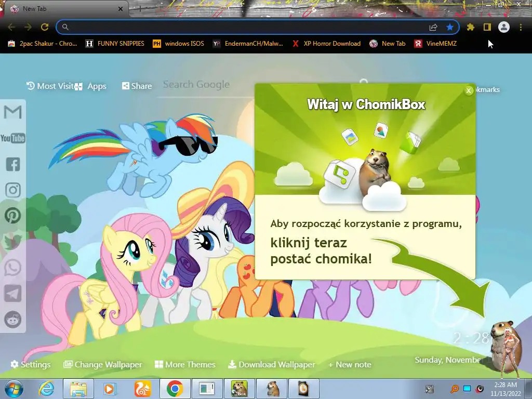Open UC Browser from taskbar
532x399 pixels.
(142, 389)
